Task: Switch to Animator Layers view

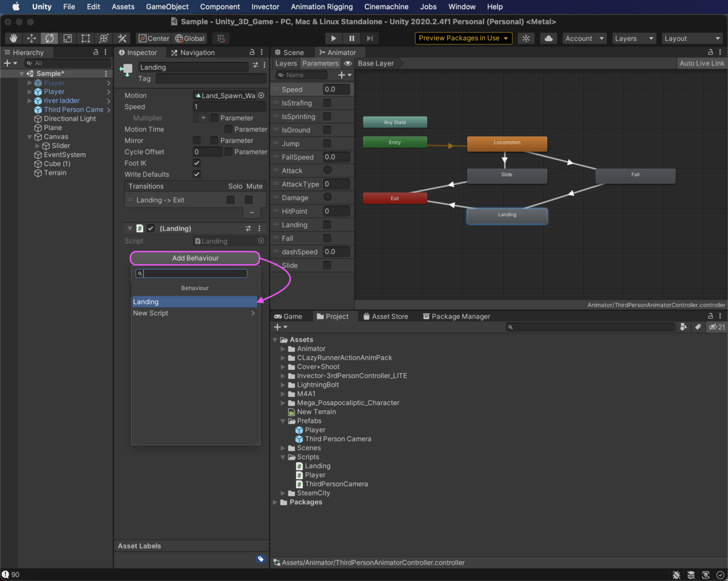Action: coord(286,63)
